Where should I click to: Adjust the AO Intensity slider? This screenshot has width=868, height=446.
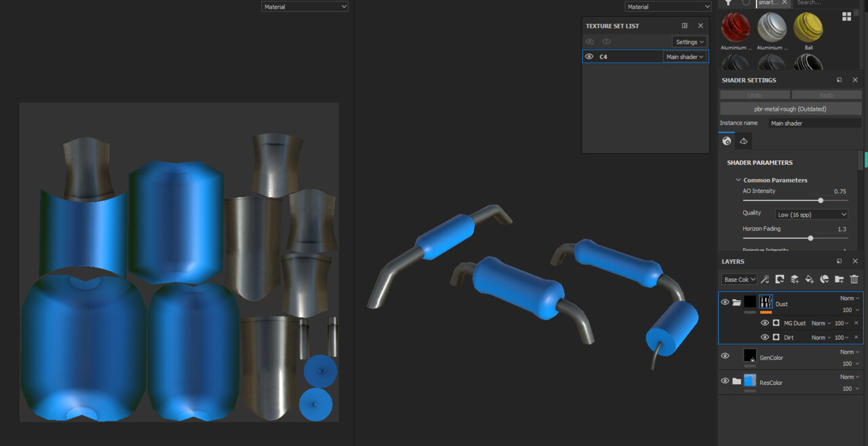(x=821, y=200)
